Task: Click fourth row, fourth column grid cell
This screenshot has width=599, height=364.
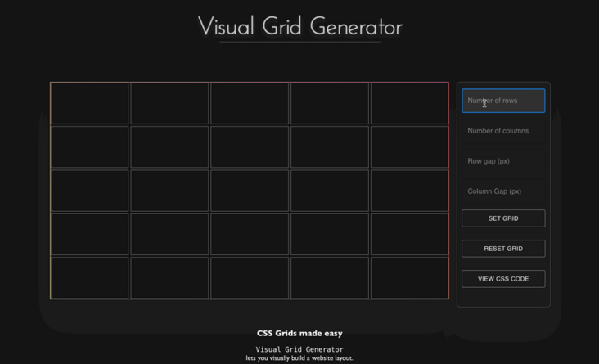Action: pos(329,234)
